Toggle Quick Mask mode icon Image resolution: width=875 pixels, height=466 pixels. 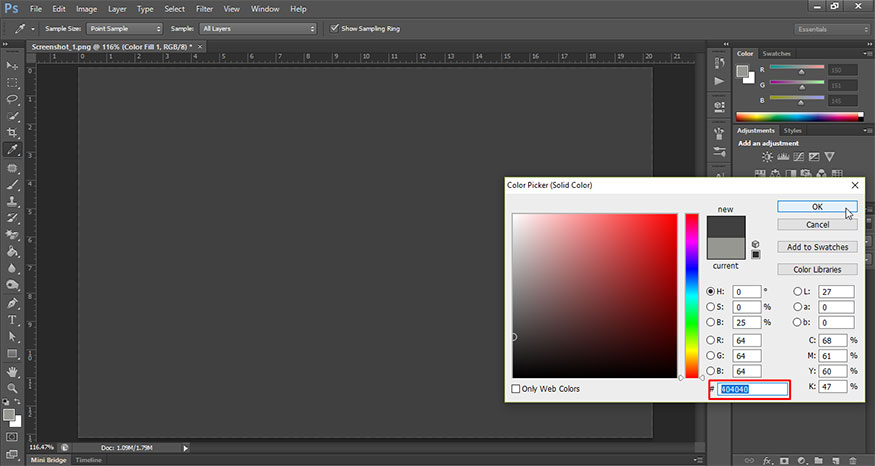(12, 436)
